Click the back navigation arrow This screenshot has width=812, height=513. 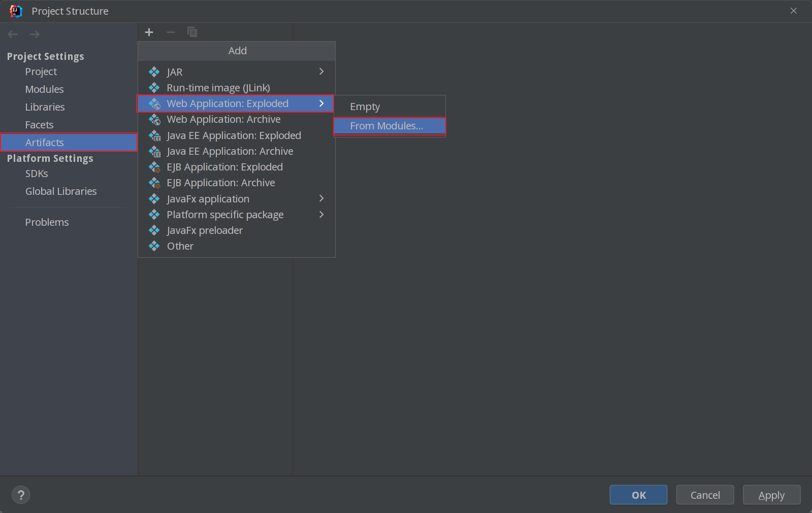(13, 34)
